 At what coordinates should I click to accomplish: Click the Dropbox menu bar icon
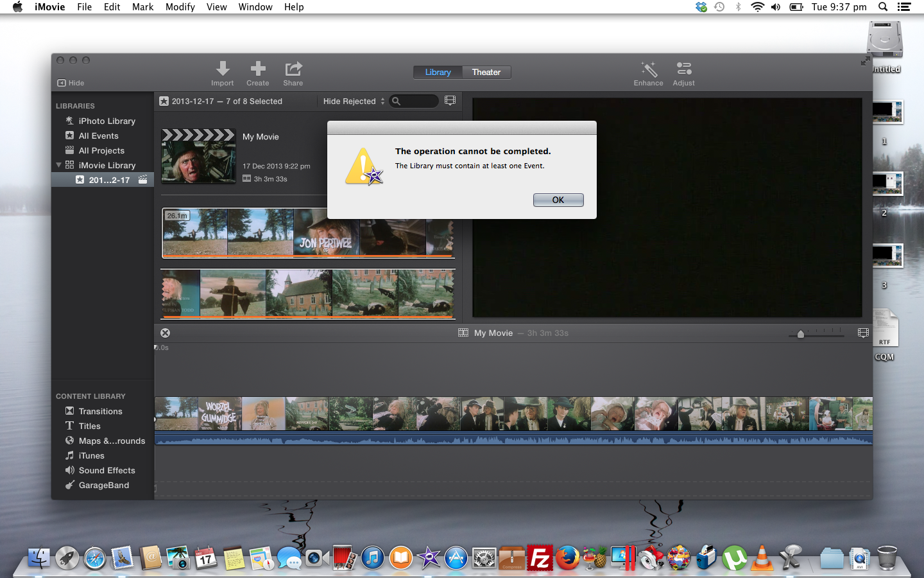pos(701,7)
